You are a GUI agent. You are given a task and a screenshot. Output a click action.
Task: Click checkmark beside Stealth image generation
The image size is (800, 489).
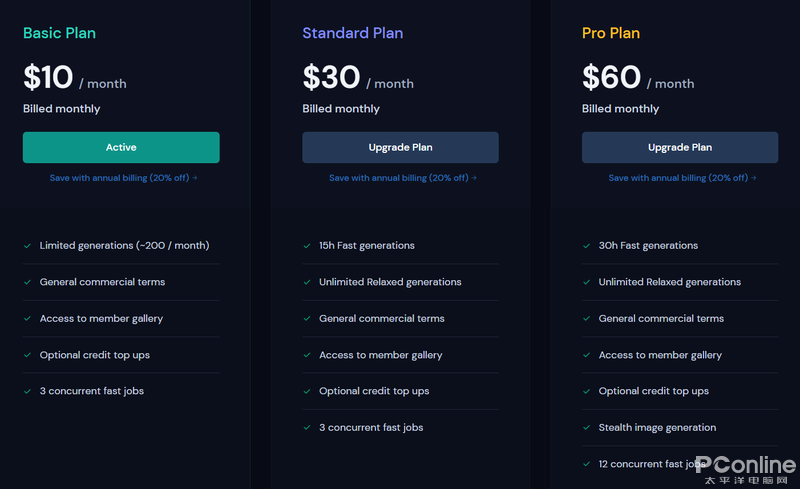click(x=587, y=428)
